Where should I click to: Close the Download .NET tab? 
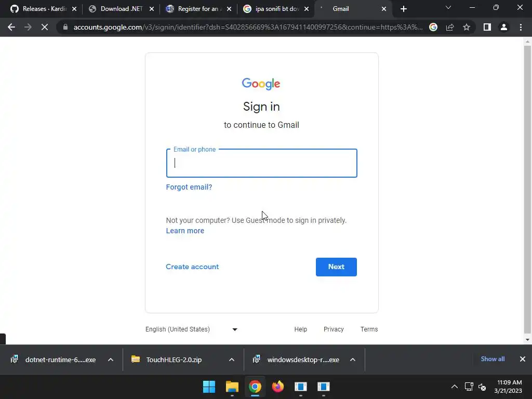[x=152, y=9]
